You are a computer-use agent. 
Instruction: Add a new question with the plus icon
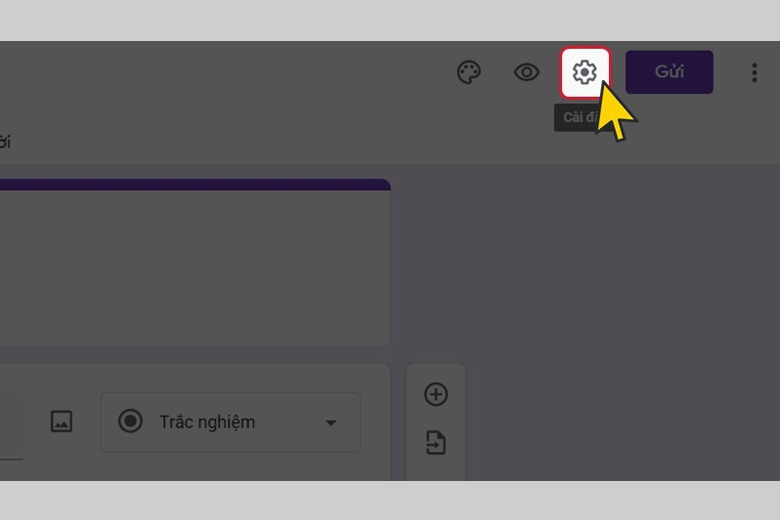tap(436, 395)
